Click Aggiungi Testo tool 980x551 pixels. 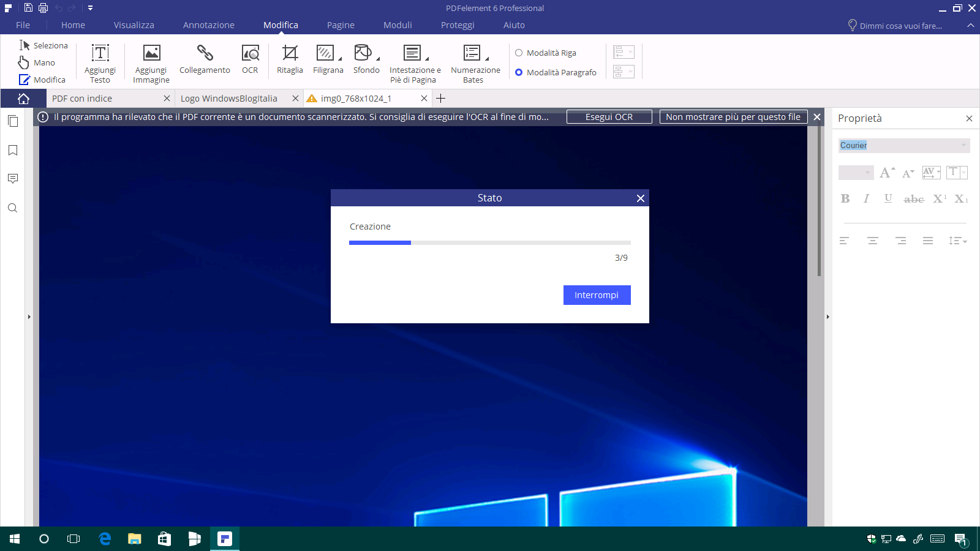(100, 64)
